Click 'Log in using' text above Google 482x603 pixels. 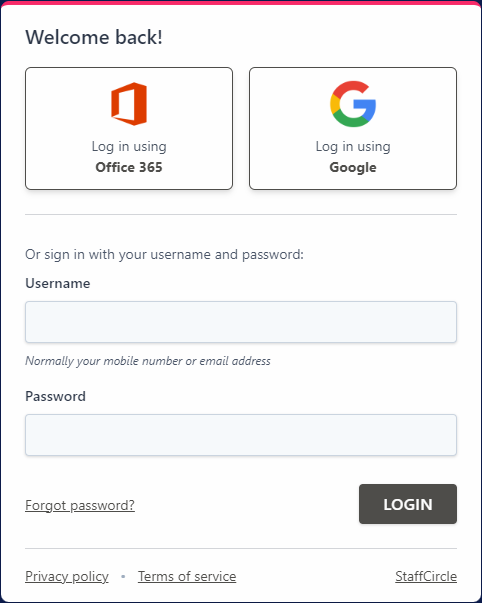pyautogui.click(x=353, y=147)
